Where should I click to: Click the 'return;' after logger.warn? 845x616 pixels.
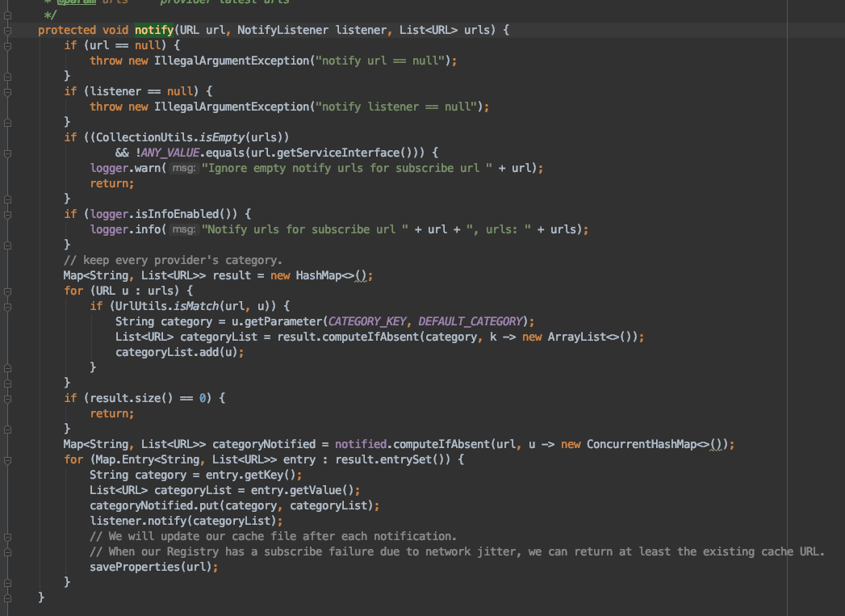[x=111, y=184]
